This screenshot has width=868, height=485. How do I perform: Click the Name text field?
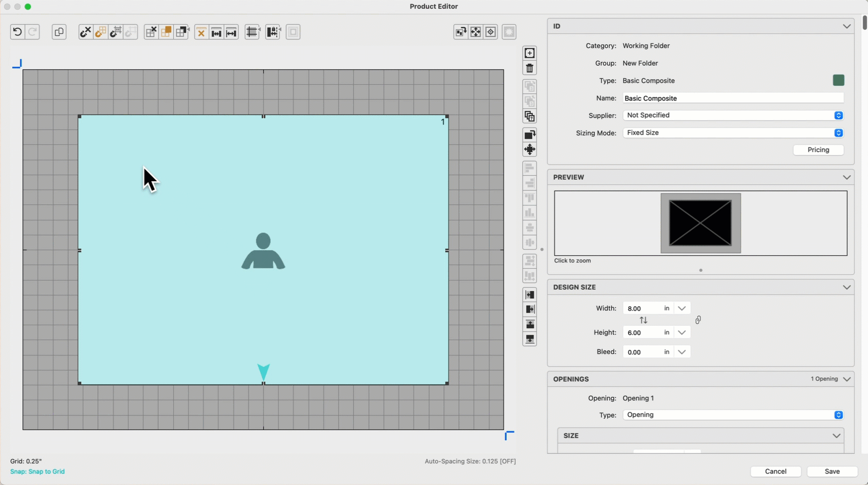pyautogui.click(x=733, y=98)
